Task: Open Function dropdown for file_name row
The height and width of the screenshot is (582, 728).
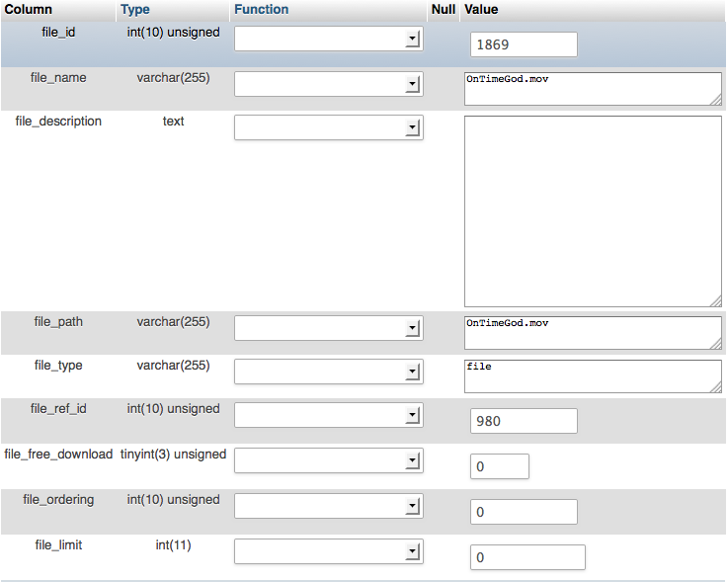Action: [329, 84]
